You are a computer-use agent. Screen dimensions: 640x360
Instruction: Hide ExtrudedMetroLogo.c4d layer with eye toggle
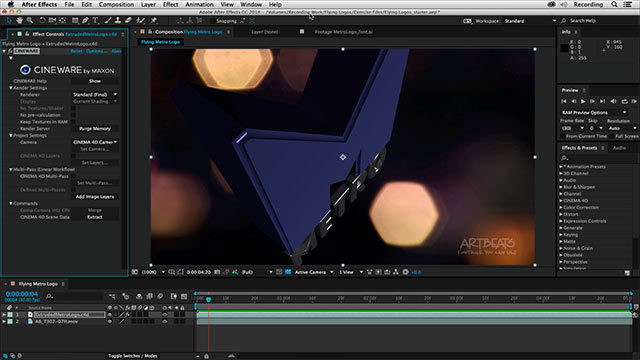point(110,315)
